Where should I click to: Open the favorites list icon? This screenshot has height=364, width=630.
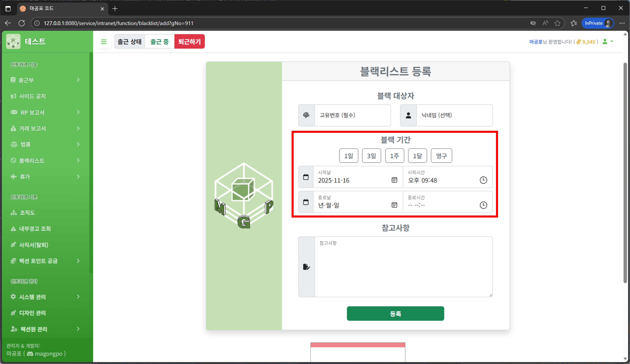(574, 23)
